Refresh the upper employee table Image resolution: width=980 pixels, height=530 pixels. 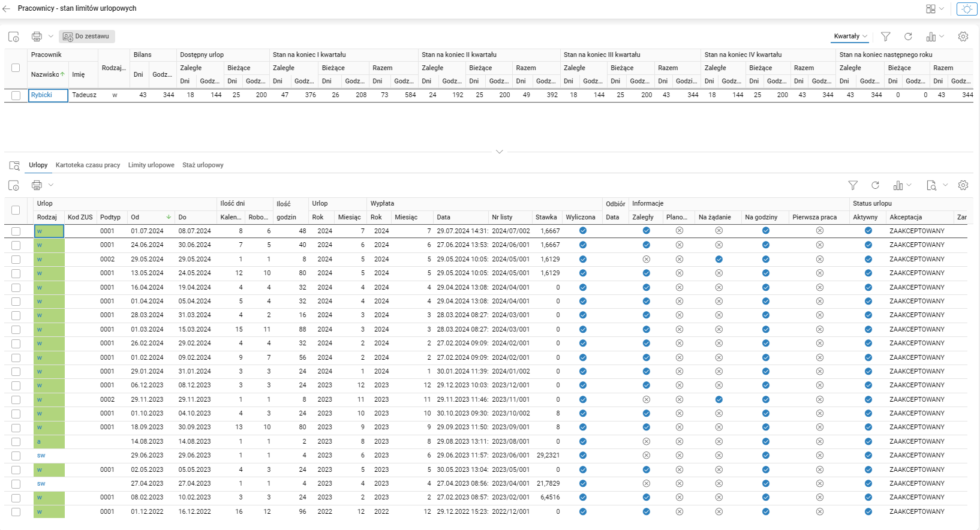pyautogui.click(x=908, y=37)
